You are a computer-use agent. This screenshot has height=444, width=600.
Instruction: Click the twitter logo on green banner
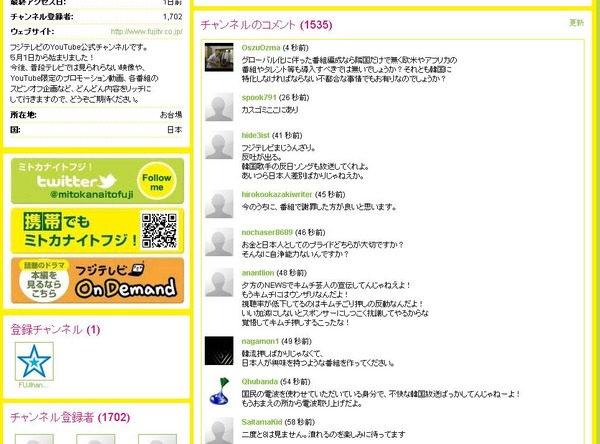point(77,181)
